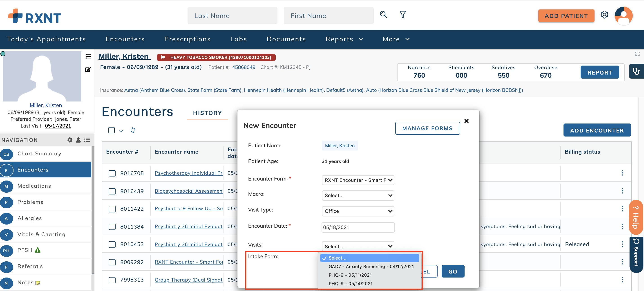
Task: Expand the More menu
Action: tap(396, 39)
